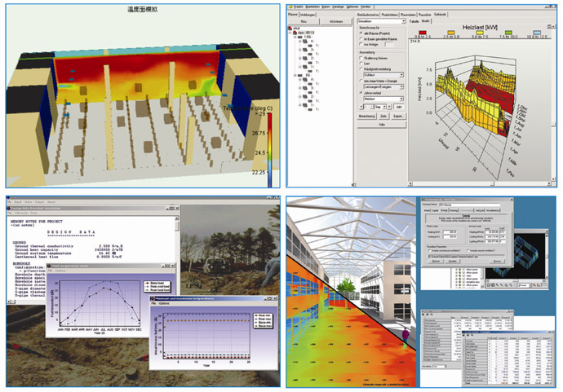Select the 'im Baum gewählte Räume' radio button
Image resolution: width=563 pixels, height=392 pixels.
coord(361,39)
